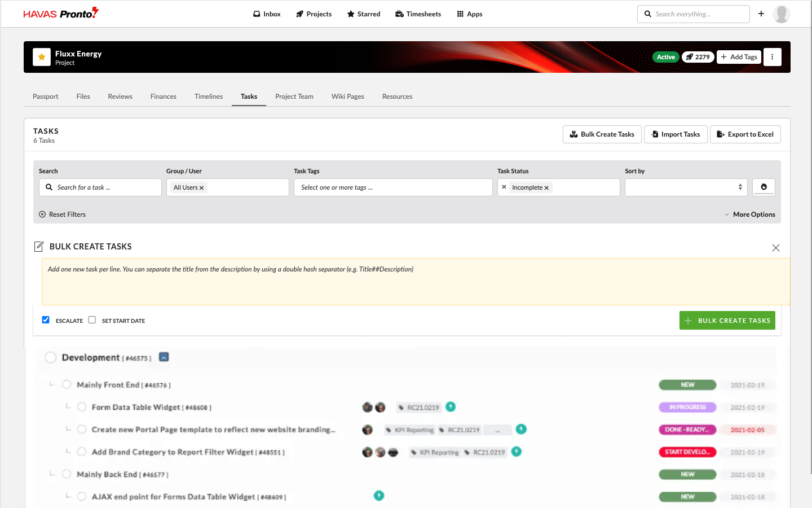Click the blue collapse icon beside Development
The height and width of the screenshot is (508, 812).
164,357
